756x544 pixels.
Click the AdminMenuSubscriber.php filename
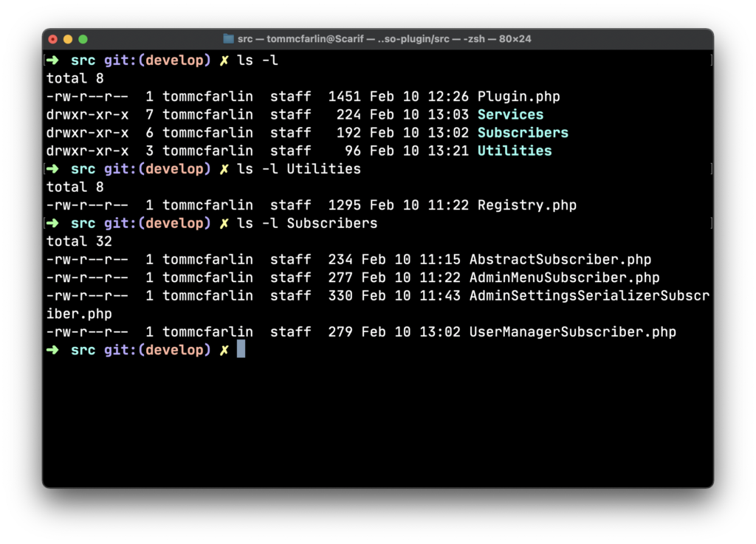click(x=564, y=278)
